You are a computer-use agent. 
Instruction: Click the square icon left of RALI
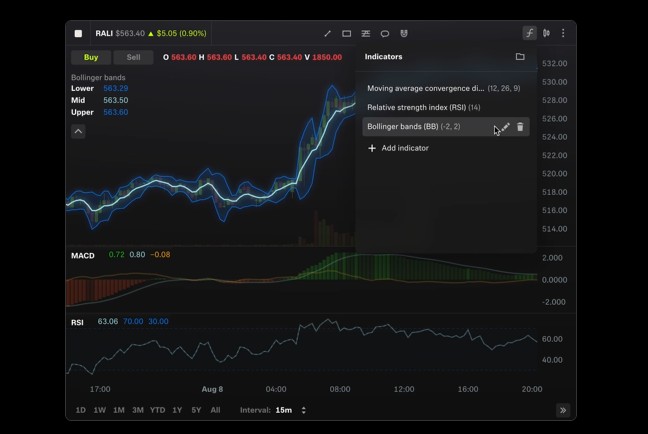(x=78, y=33)
